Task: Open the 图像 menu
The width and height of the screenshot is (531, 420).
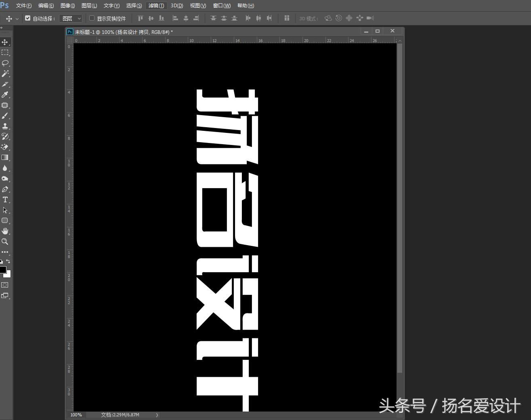Action: (x=67, y=5)
